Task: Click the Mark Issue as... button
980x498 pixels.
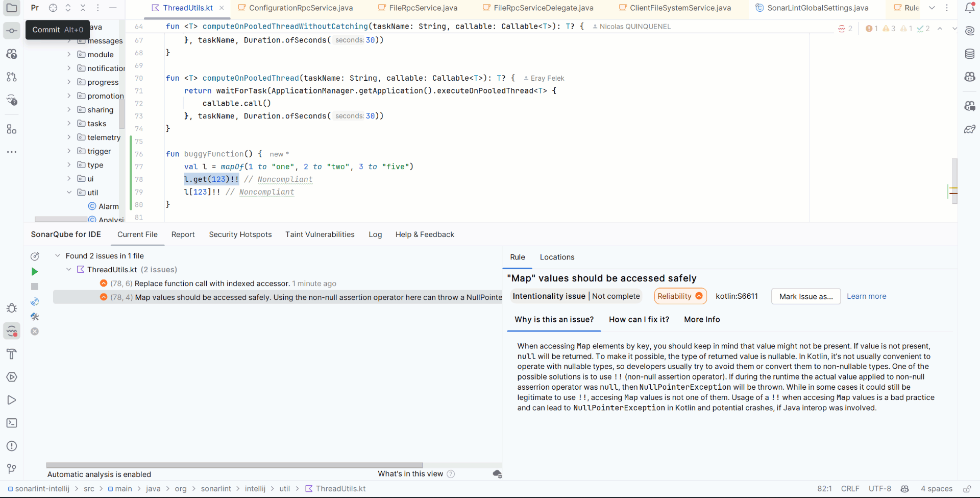Action: click(x=805, y=296)
